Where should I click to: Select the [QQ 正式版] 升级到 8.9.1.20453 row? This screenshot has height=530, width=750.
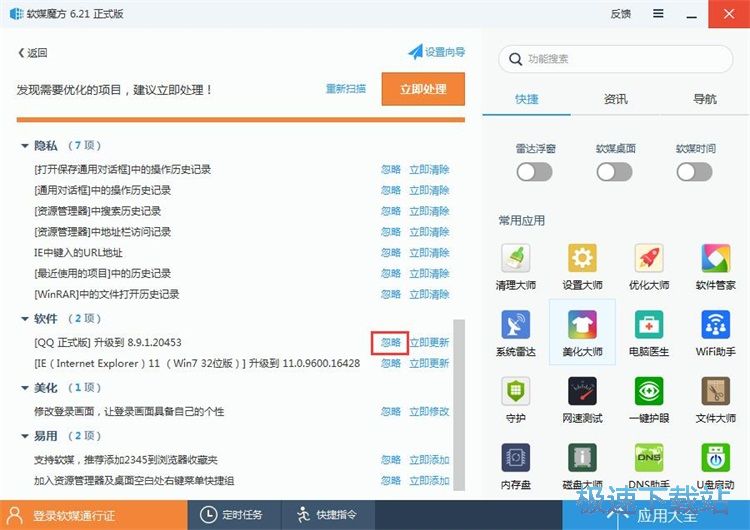(242, 342)
